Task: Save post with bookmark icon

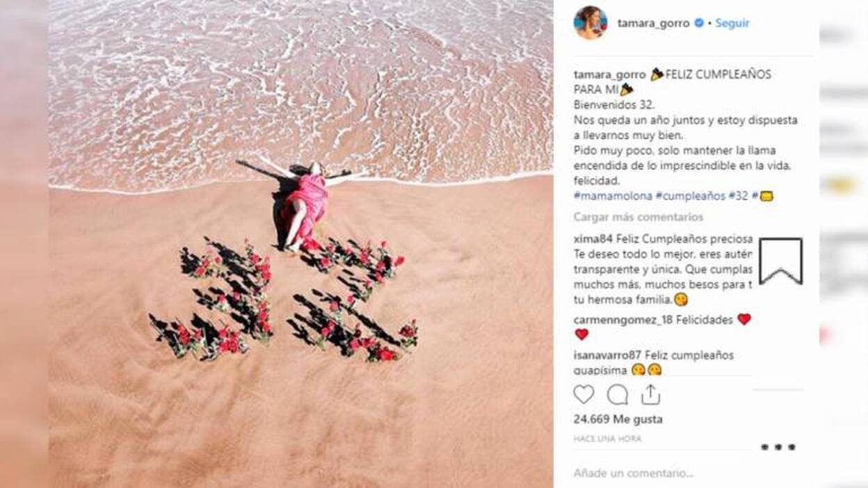Action: 780,261
